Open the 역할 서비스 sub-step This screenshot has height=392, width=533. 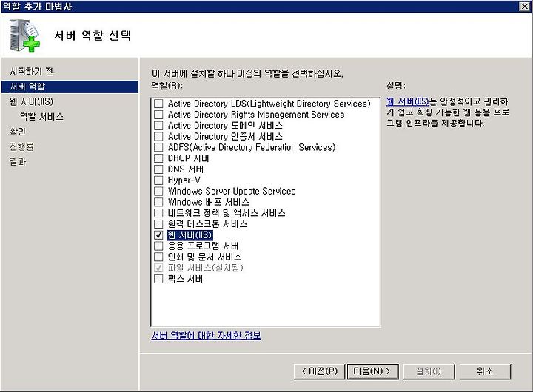click(41, 117)
